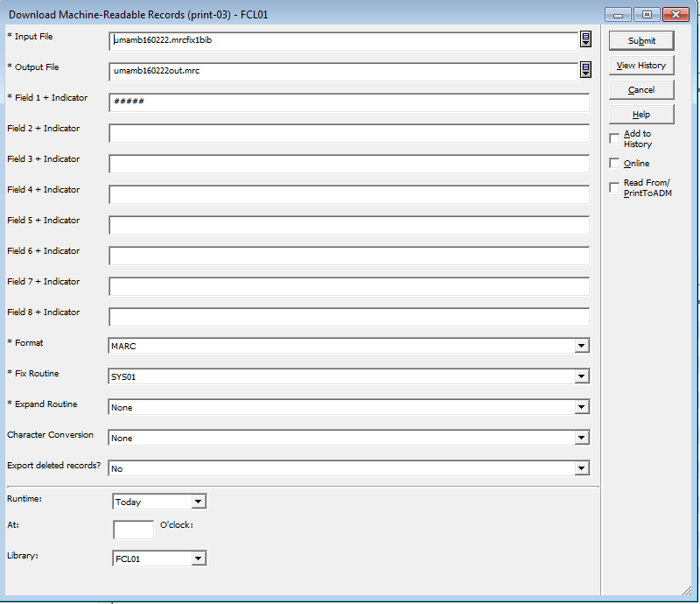Open file browser icon for Output File
Viewport: 700px width, 604px height.
(585, 71)
